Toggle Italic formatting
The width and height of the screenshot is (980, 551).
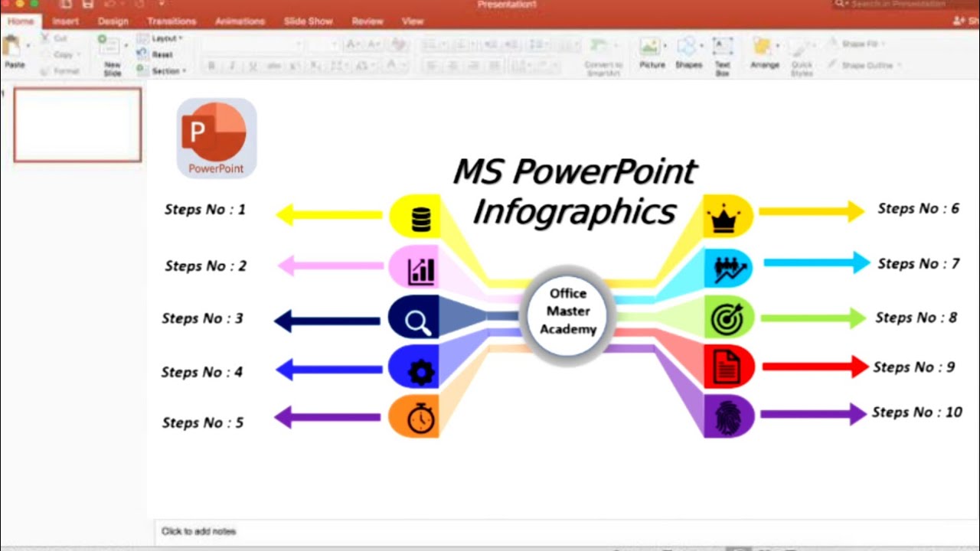coord(232,67)
